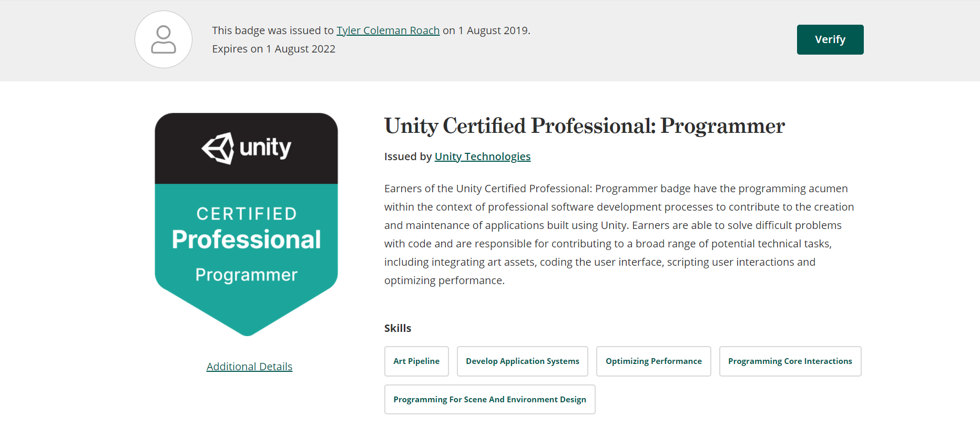
Task: Select the Programming Core Interactions skill tag
Action: 790,361
